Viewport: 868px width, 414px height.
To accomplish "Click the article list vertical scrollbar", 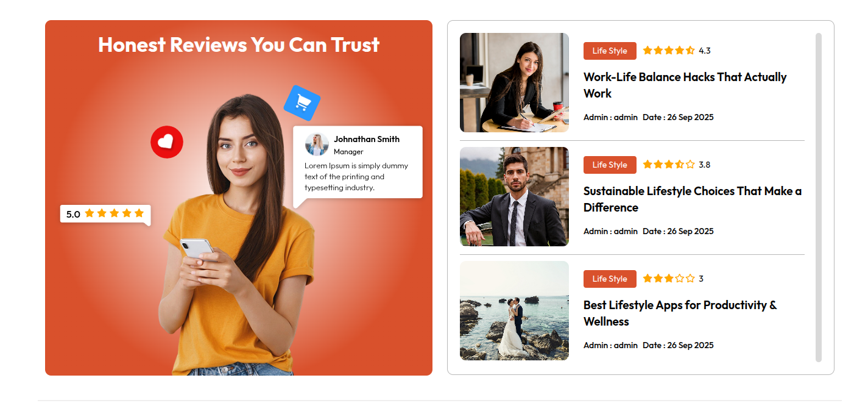I will point(819,198).
